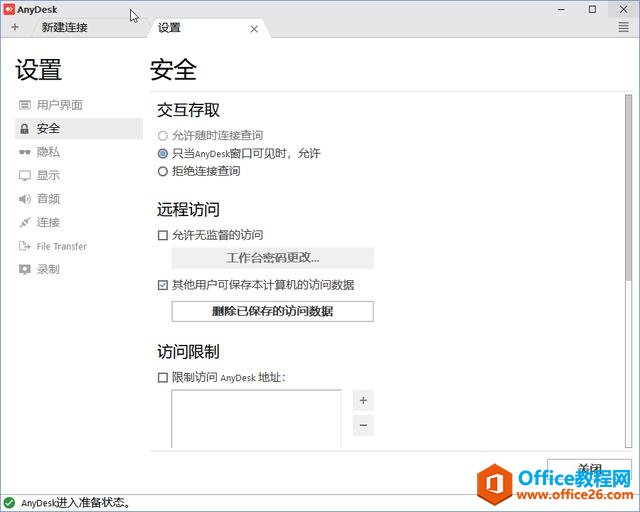Viewport: 640px width, 512px height.
Task: Select the 拒绝连接查询 radio button
Action: (x=163, y=171)
